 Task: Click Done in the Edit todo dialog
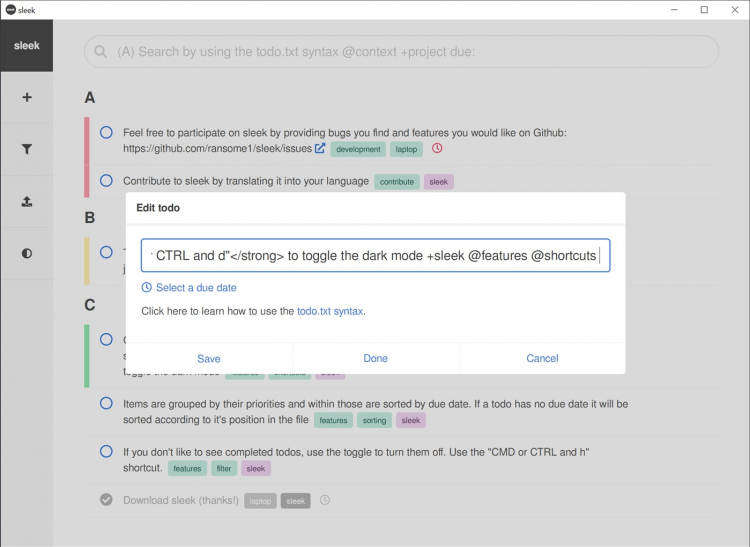pyautogui.click(x=376, y=358)
